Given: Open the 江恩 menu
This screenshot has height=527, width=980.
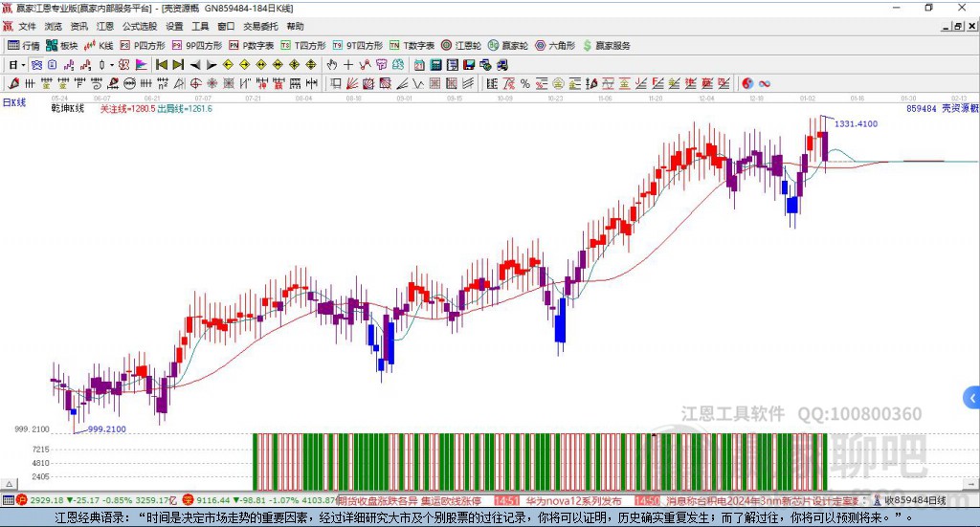Looking at the screenshot, I should pos(105,26).
